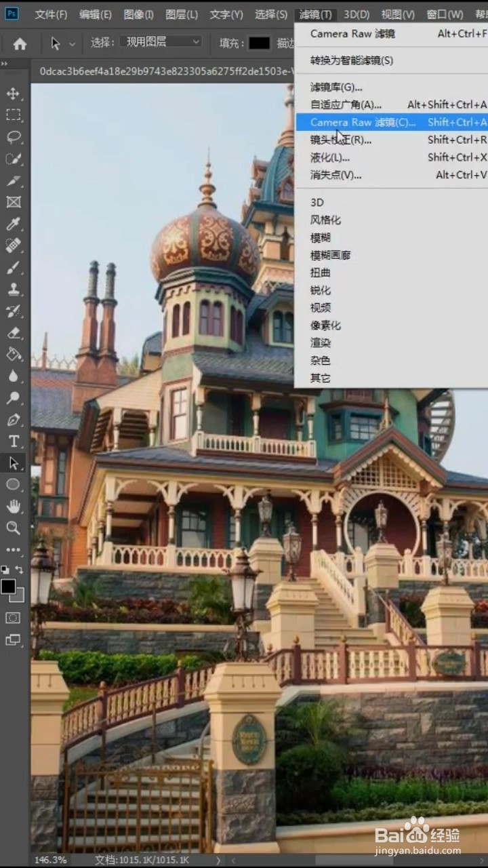Image resolution: width=488 pixels, height=868 pixels.
Task: Open the 3D(D) menu
Action: point(357,14)
